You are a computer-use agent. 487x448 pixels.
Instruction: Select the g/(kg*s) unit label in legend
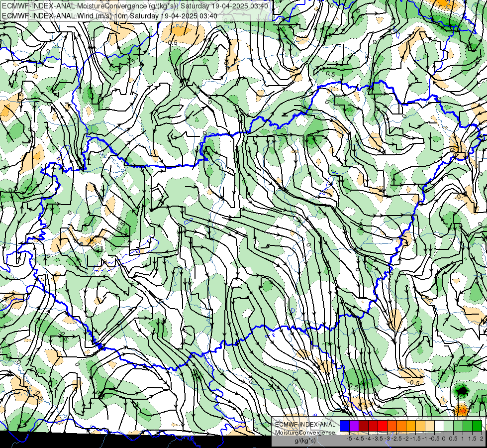305,441
